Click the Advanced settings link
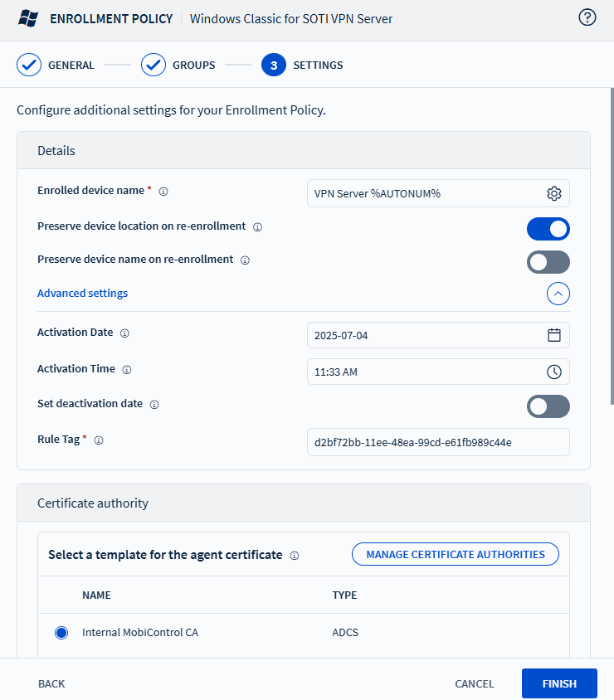614x700 pixels. [82, 294]
